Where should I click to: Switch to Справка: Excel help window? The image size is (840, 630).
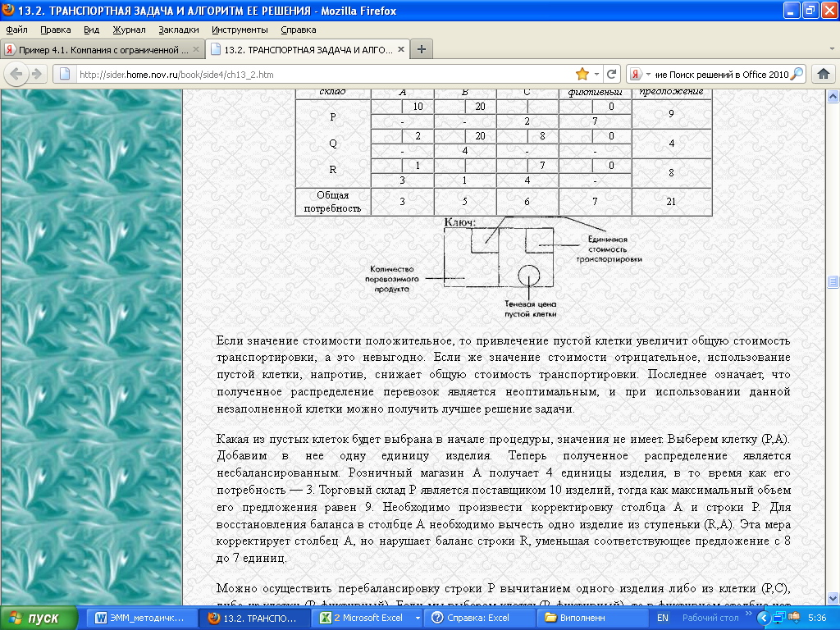[x=478, y=618]
